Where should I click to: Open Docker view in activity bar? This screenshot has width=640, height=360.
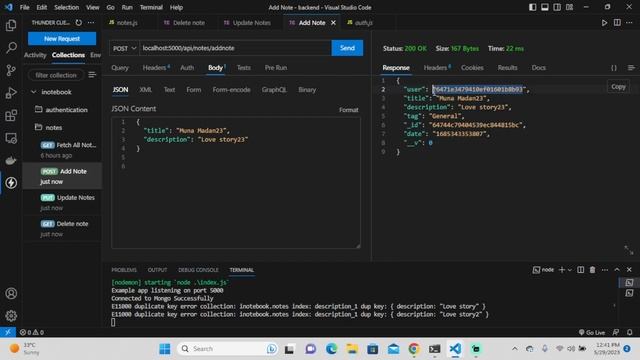pos(11,160)
